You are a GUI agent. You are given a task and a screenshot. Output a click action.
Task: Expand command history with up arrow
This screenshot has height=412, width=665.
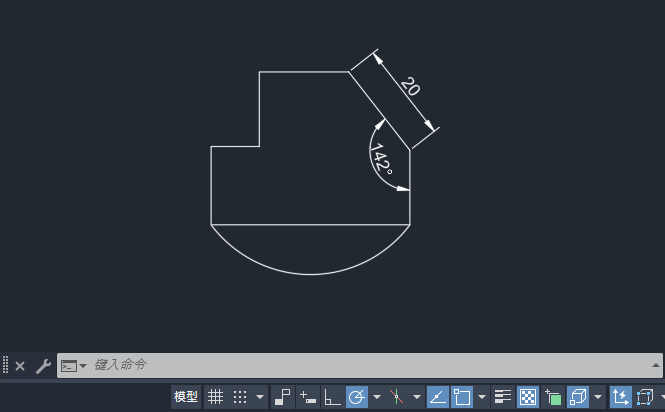656,365
